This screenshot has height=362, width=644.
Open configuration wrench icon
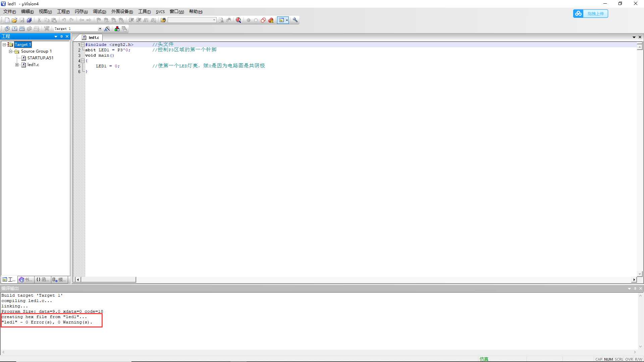coord(295,20)
